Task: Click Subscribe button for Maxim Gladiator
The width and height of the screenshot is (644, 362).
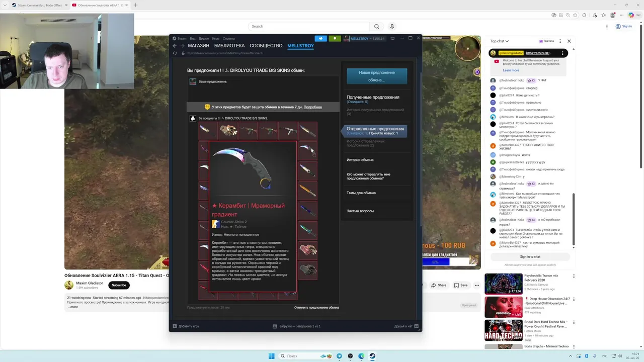Action: [119, 285]
